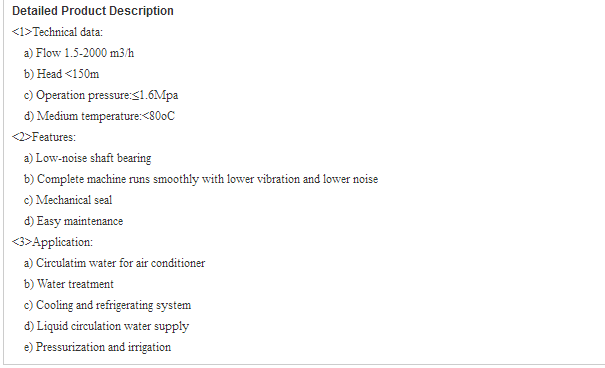This screenshot has height=368, width=605.
Task: Select the Water treatment application
Action: [69, 284]
